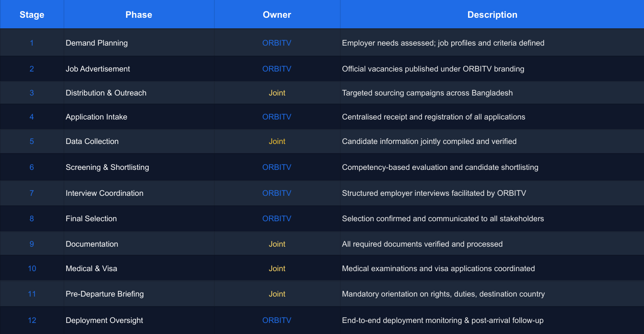
Task: Select stage number 11 cell
Action: coord(32,294)
